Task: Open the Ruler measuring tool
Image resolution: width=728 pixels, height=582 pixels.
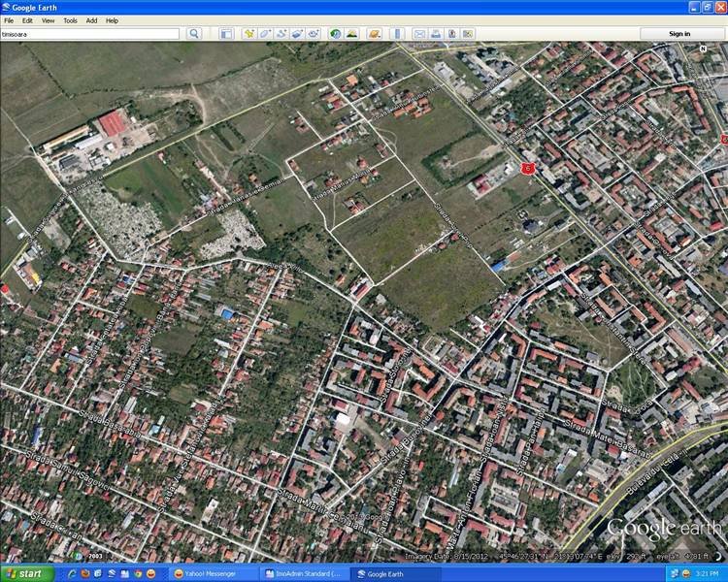Action: click(x=397, y=33)
